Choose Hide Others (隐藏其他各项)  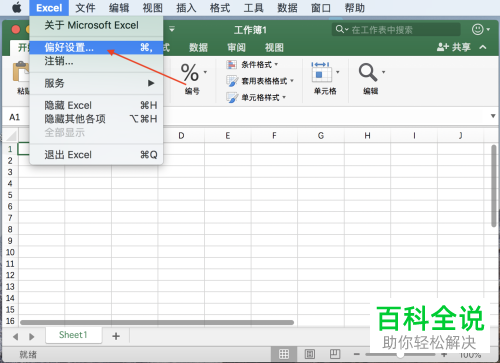click(x=96, y=119)
